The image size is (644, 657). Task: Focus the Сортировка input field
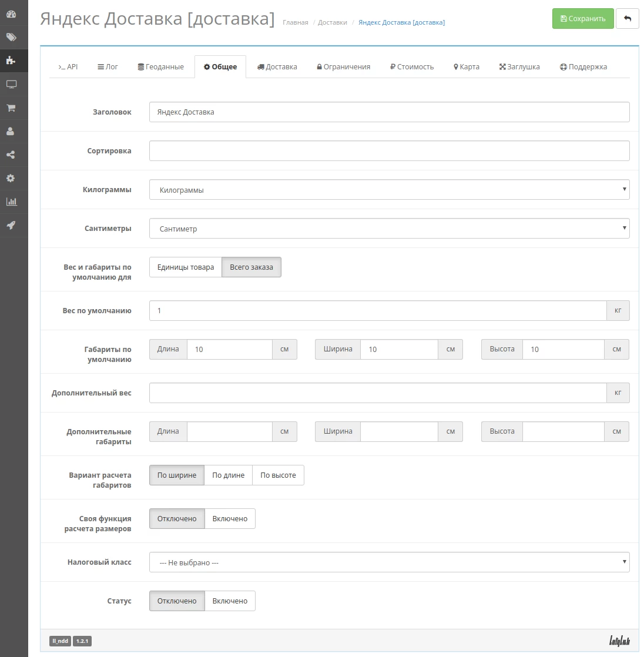pos(389,151)
